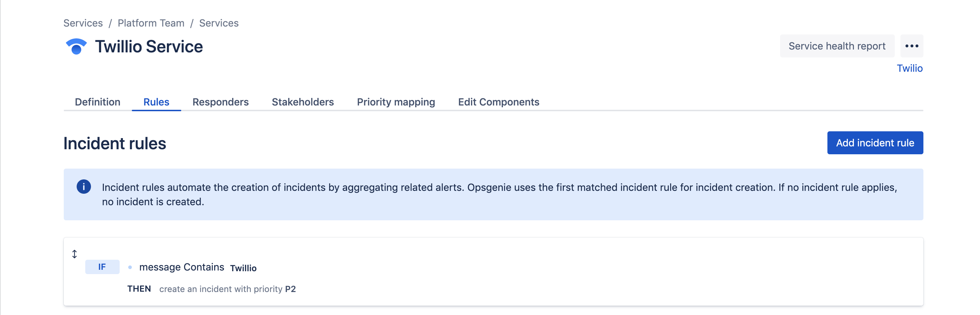Screen dimensions: 980x315
Task: Open Platform Team breadcrumb link
Action: [x=151, y=23]
